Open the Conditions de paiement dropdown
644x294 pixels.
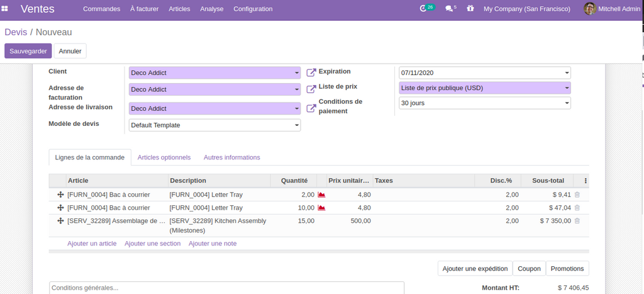click(567, 103)
